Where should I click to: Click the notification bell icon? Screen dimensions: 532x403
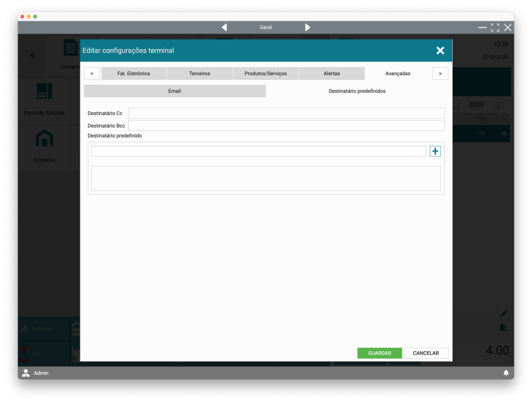coord(506,373)
